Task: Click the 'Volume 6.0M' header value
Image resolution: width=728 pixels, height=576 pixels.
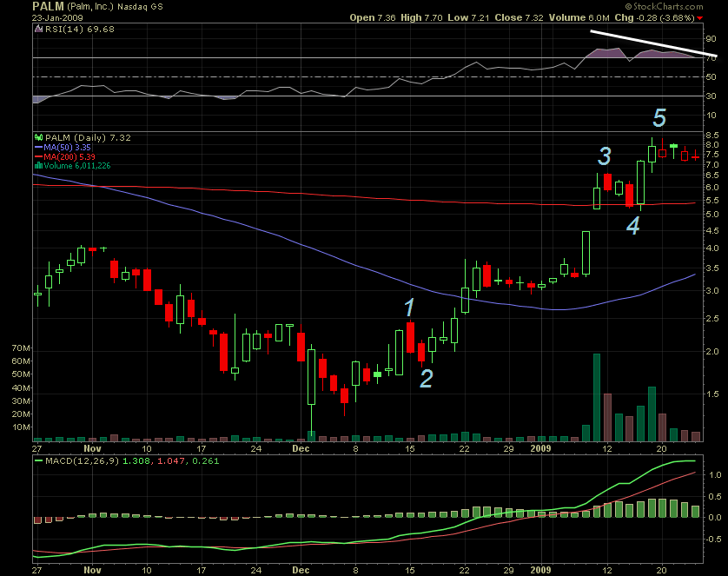Action: click(579, 17)
